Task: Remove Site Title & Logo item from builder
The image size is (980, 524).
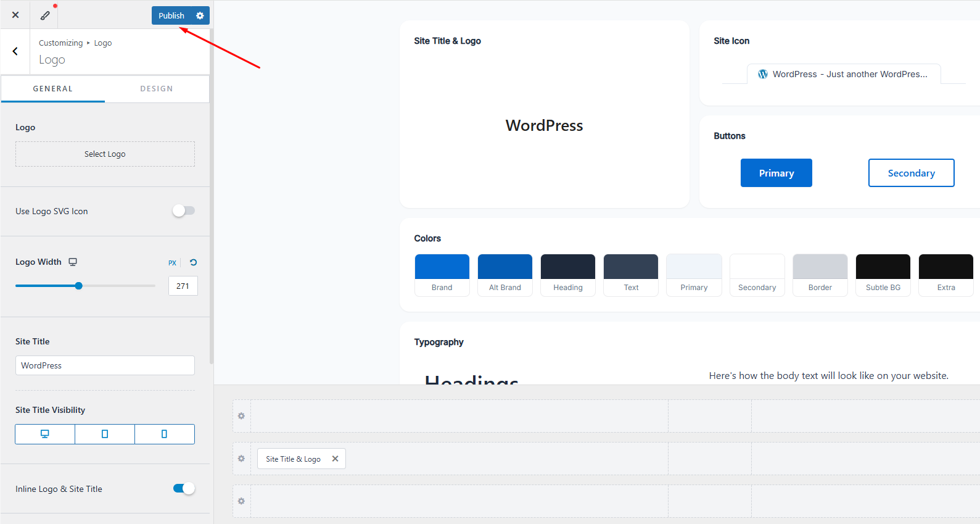Action: pyautogui.click(x=335, y=459)
